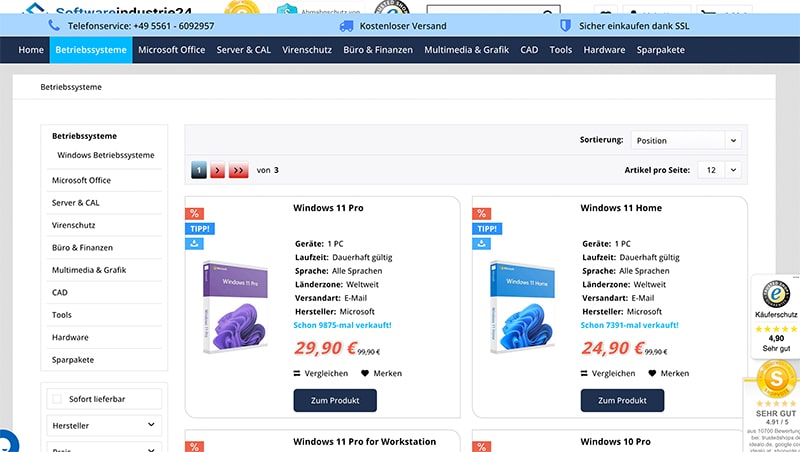The width and height of the screenshot is (800, 452).
Task: Open CAD in the navigation bar
Action: click(529, 50)
